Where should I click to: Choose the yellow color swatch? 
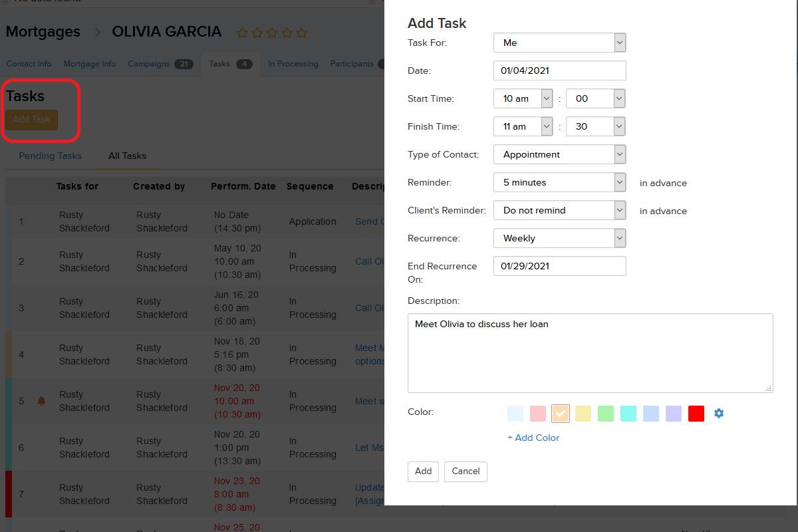click(x=583, y=413)
